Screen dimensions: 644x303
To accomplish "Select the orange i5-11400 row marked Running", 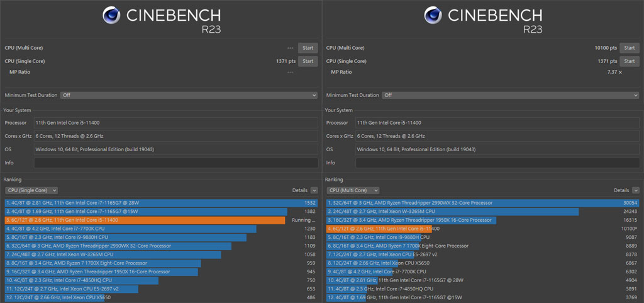I will click(161, 220).
